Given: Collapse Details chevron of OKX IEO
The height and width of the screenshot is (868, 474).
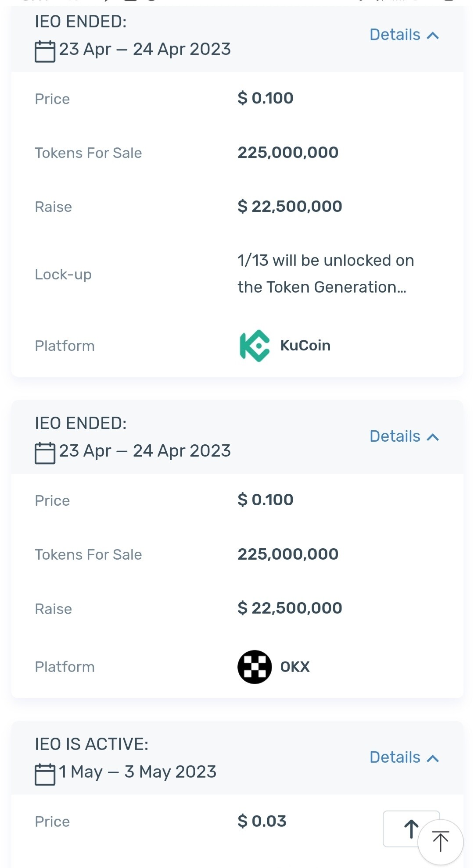Looking at the screenshot, I should click(433, 437).
